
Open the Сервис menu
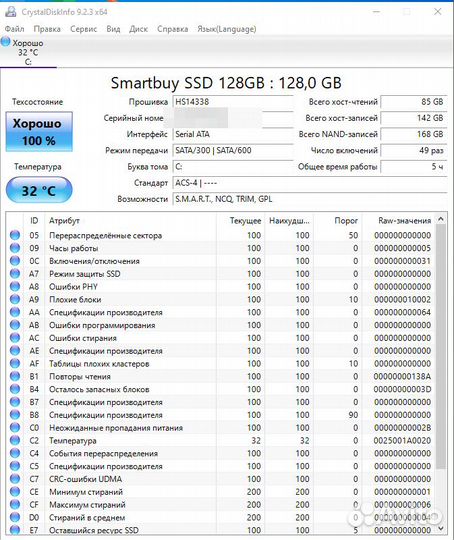(x=83, y=29)
